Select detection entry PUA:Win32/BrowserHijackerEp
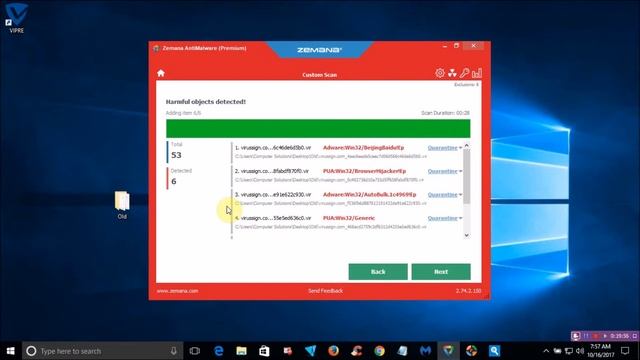640x360 pixels. pos(364,171)
